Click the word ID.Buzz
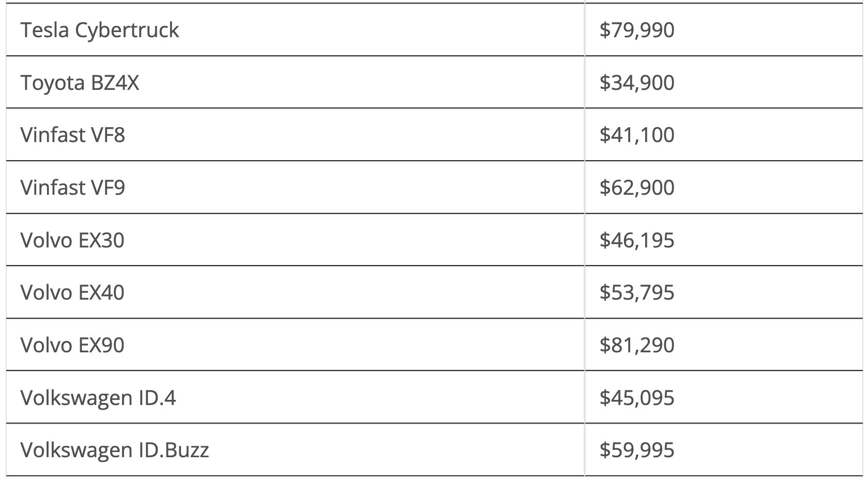The height and width of the screenshot is (482, 868). point(174,450)
